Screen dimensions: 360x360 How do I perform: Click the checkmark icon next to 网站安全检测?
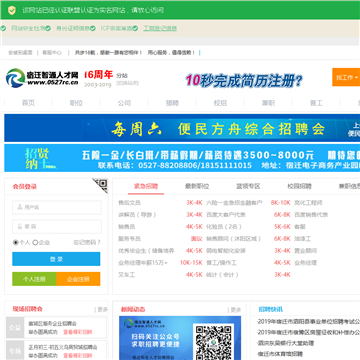pyautogui.click(x=48, y=28)
